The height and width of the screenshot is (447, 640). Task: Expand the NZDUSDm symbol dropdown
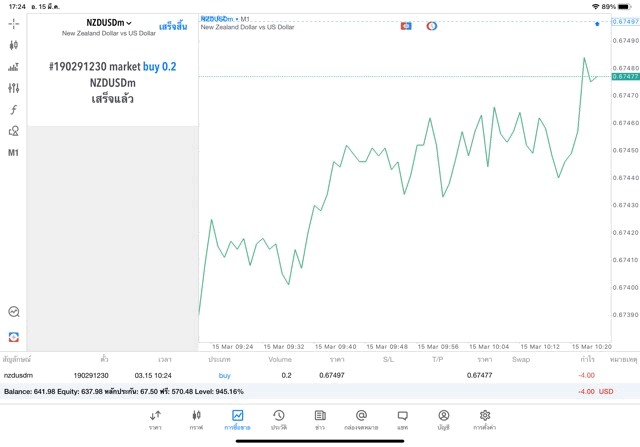point(109,23)
